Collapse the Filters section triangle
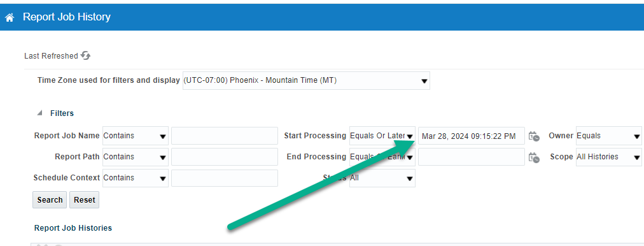Screen dimensions: 644x246 pos(39,113)
